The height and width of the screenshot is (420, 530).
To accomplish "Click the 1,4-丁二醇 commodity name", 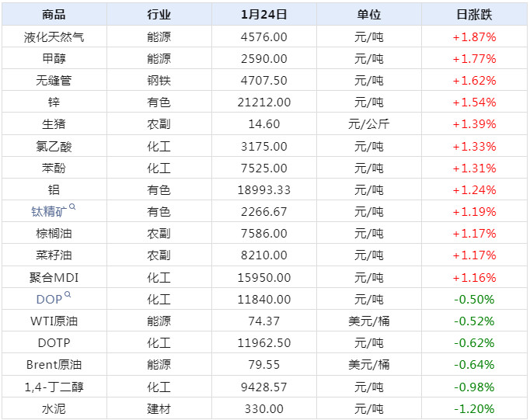I will pyautogui.click(x=54, y=387).
